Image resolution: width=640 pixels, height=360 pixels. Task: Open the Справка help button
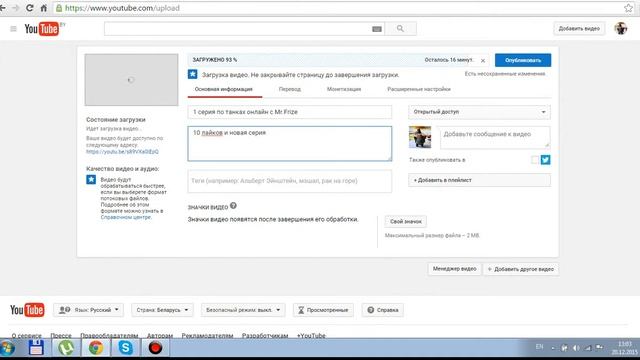point(382,310)
